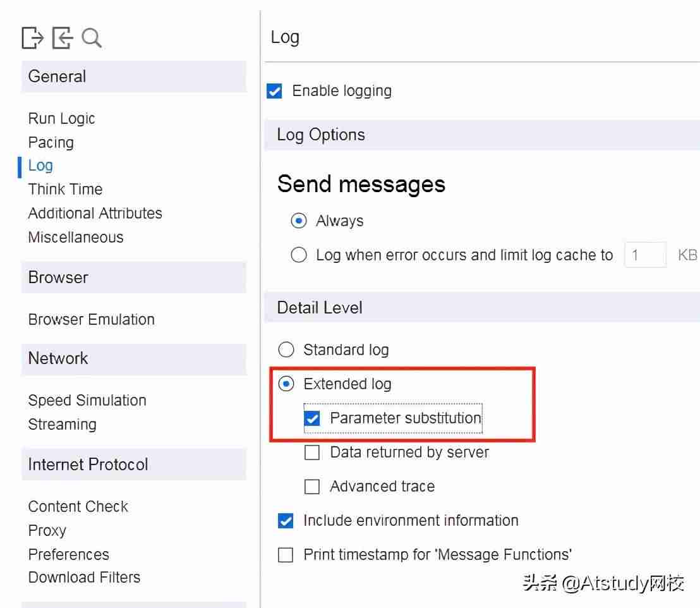Select the Streaming item

(x=62, y=424)
